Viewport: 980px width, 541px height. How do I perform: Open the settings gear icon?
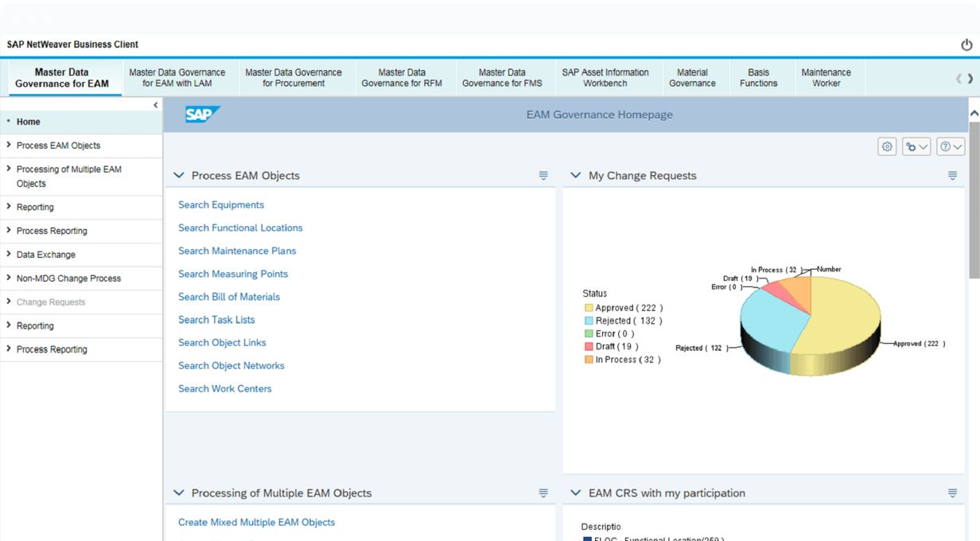(x=887, y=146)
